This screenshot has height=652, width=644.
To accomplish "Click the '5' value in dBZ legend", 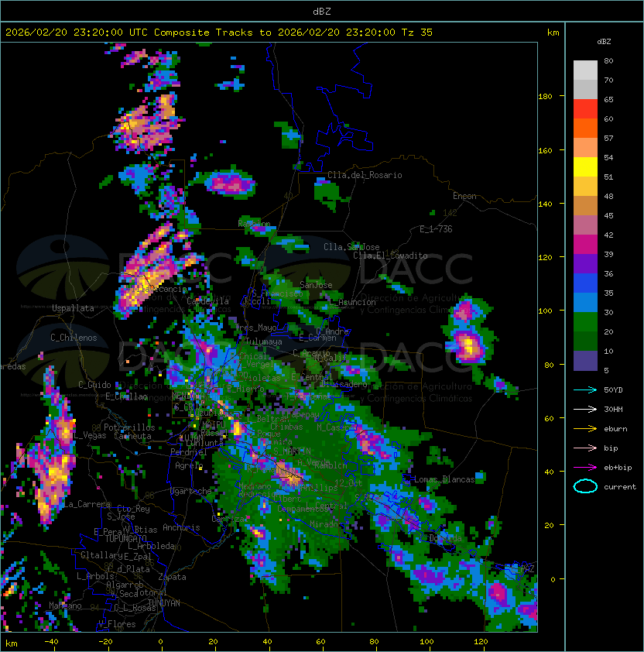I will [606, 370].
